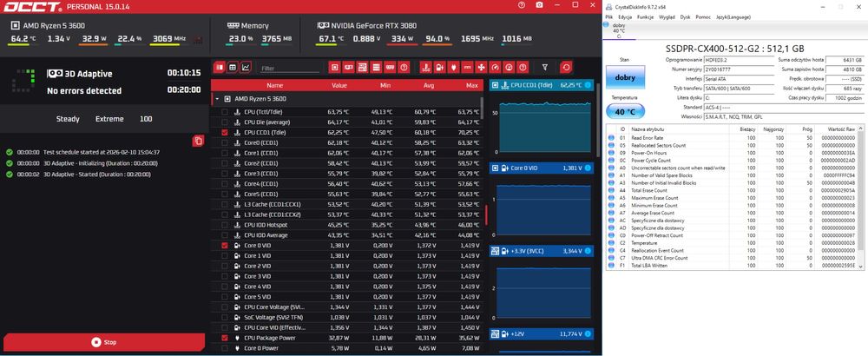Toggle temperature sensor type filter
The image size is (868, 356).
pos(425,67)
